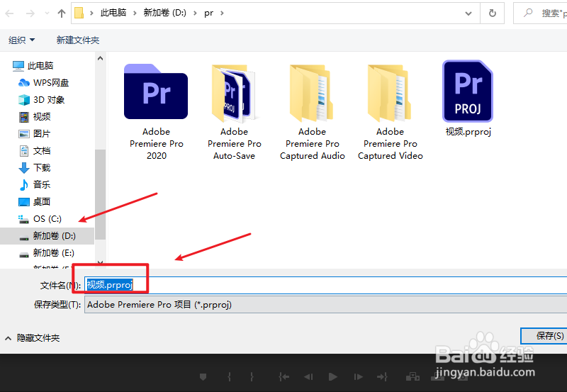The width and height of the screenshot is (567, 392).
Task: Open WPS网盘 in the sidebar
Action: point(44,83)
